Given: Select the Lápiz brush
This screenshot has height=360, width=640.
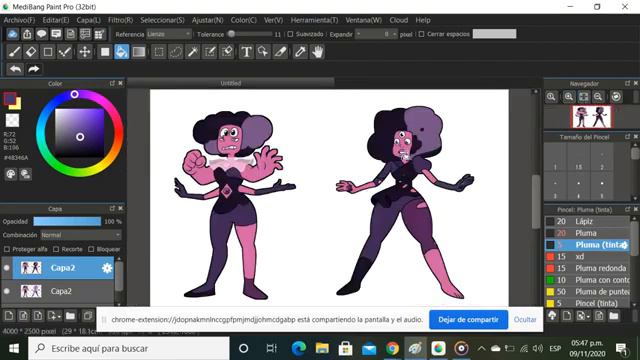Looking at the screenshot, I should tap(588, 221).
